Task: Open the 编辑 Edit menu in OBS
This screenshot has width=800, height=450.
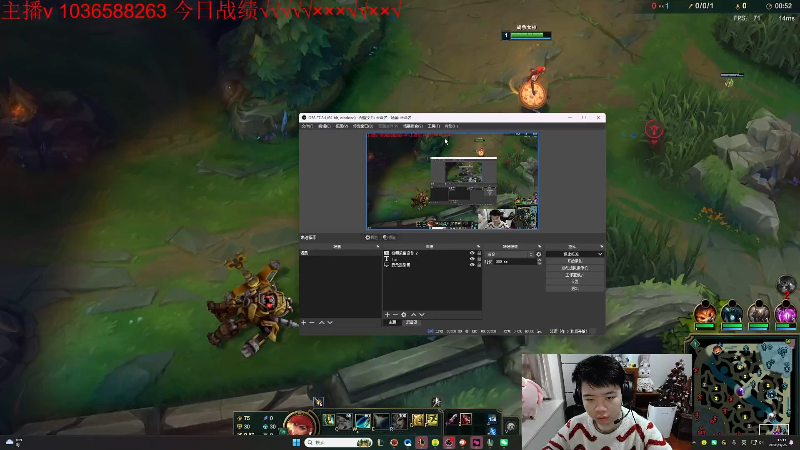Action: (x=324, y=126)
